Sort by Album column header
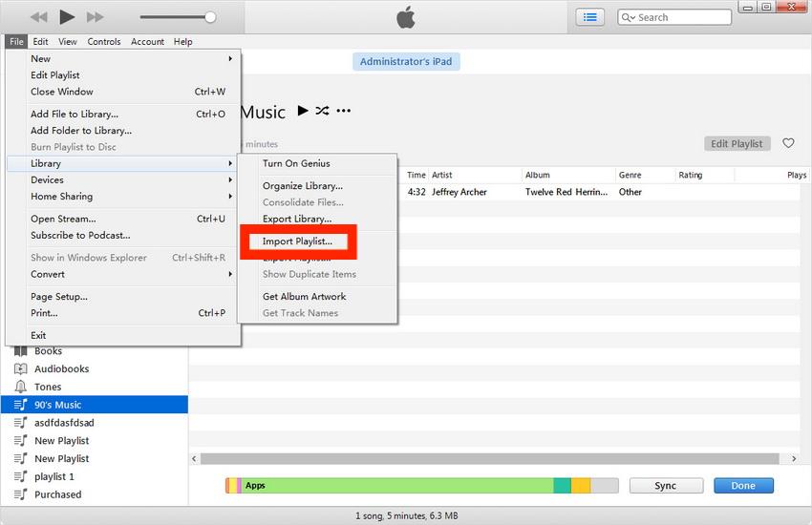Image resolution: width=812 pixels, height=525 pixels. point(568,175)
